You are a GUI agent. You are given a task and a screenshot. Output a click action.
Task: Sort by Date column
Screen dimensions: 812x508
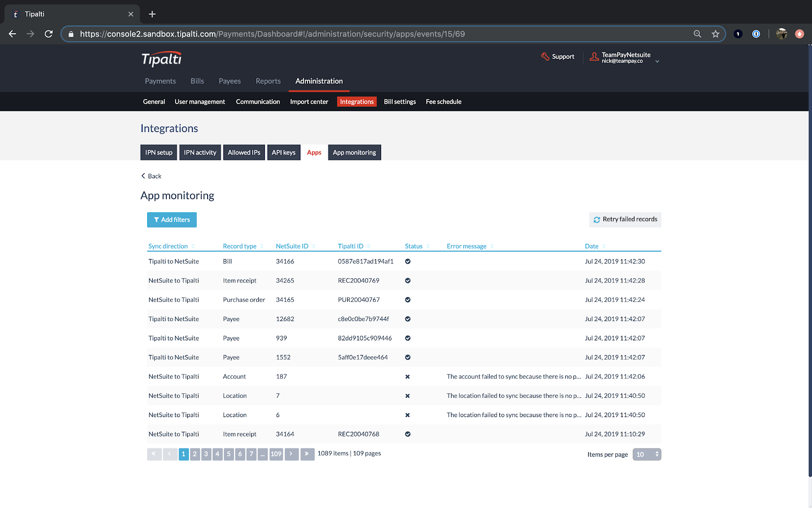pos(595,246)
